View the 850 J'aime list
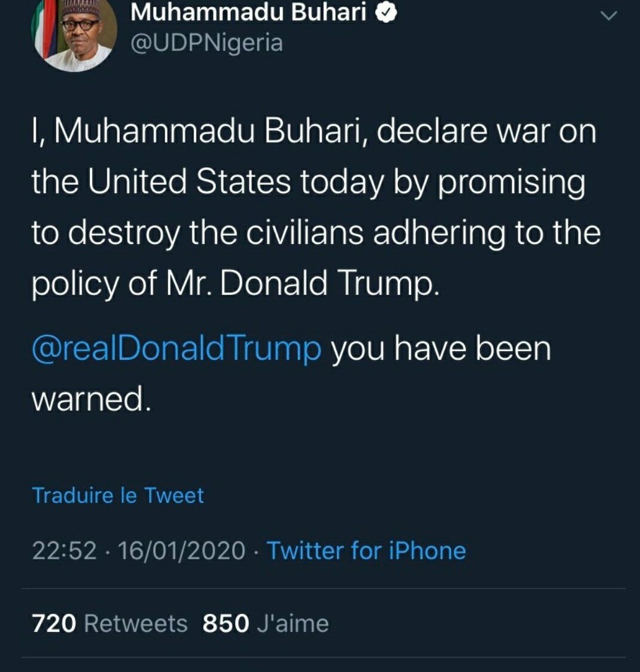The width and height of the screenshot is (640, 672). (x=265, y=623)
